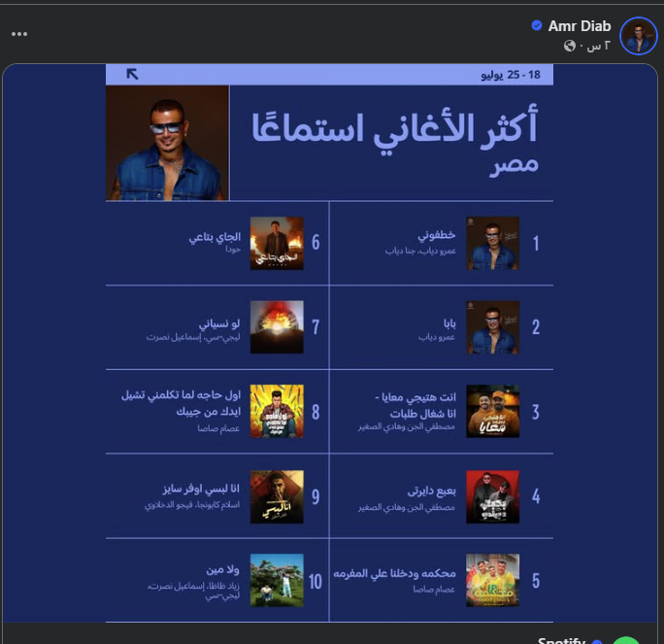This screenshot has height=644, width=664.
Task: Click Amr Diab profile picture avatar
Action: [638, 36]
